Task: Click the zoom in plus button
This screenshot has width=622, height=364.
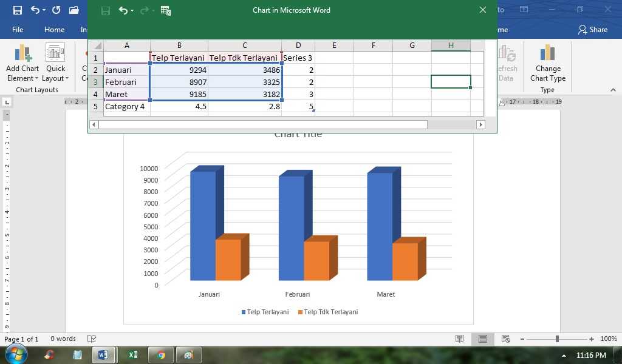Action: coord(592,339)
